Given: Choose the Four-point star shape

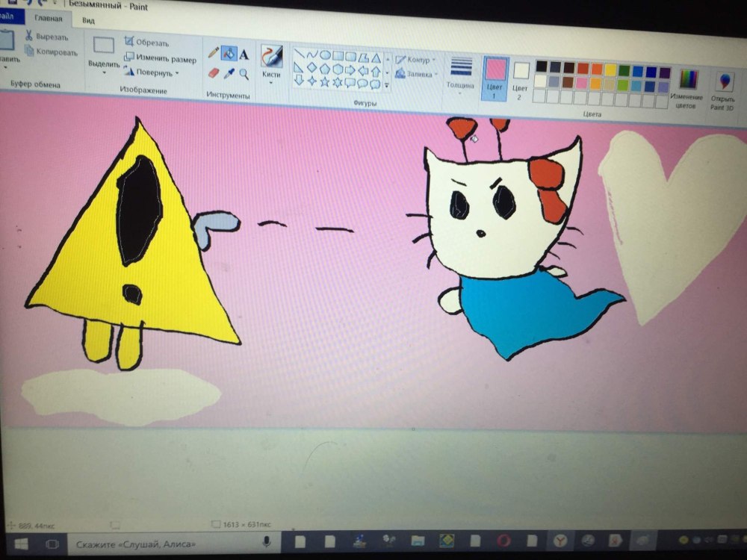Looking at the screenshot, I should point(311,81).
